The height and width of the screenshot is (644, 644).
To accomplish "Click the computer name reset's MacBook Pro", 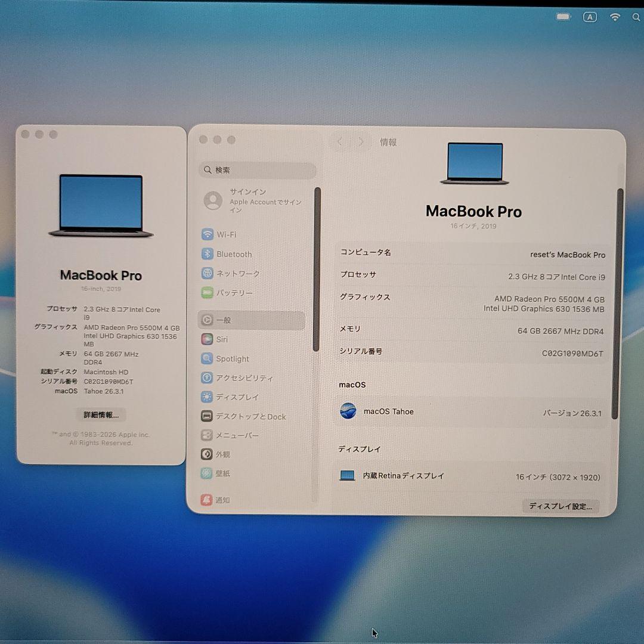I will click(x=568, y=255).
